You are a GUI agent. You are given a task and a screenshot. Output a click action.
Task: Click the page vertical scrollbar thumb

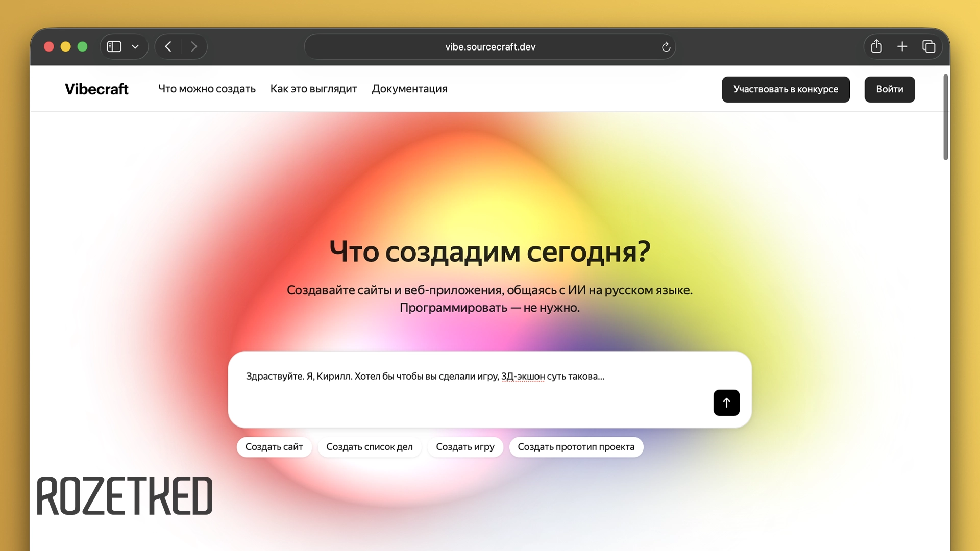[x=945, y=117]
